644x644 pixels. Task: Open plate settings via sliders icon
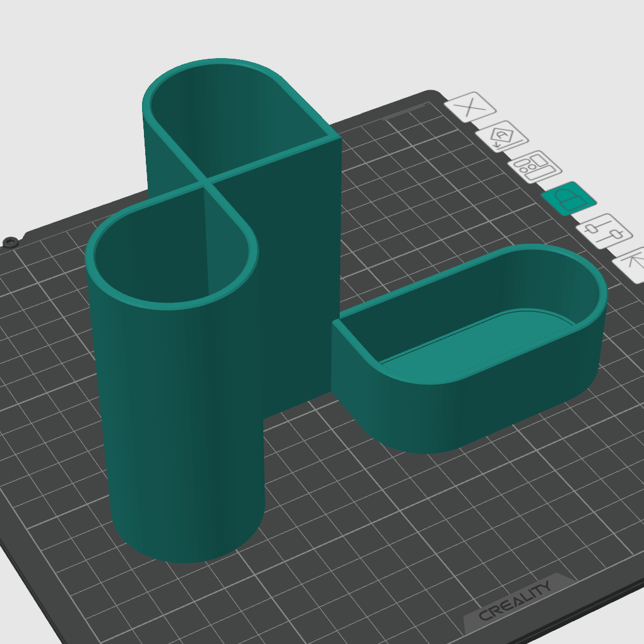click(x=604, y=231)
